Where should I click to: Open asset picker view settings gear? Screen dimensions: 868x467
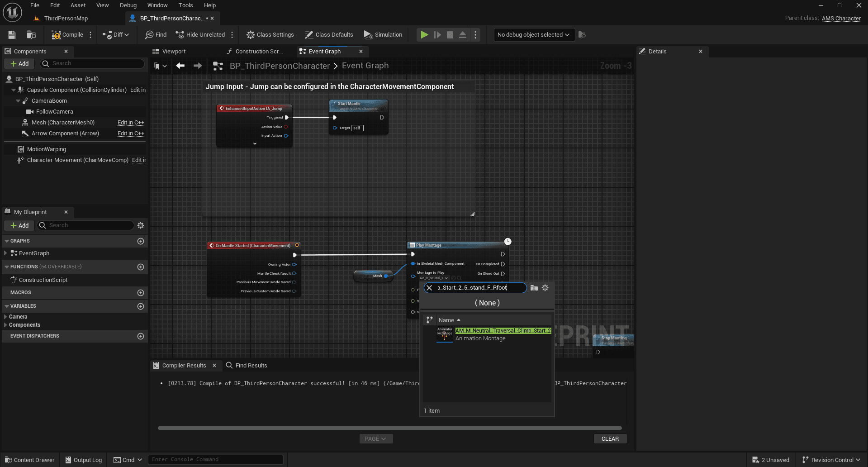tap(545, 288)
